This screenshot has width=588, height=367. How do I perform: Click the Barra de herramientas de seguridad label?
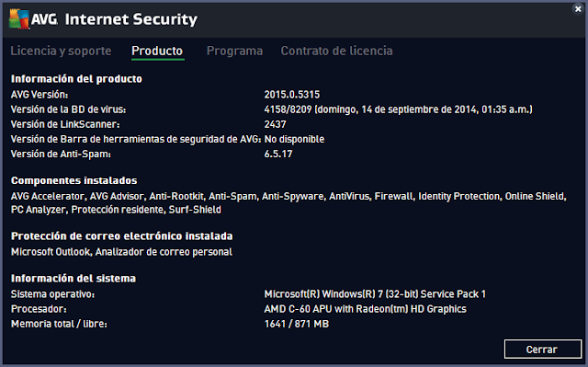point(136,139)
